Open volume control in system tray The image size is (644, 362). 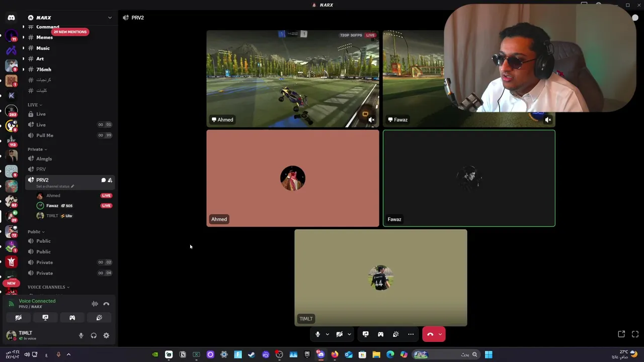click(27, 355)
